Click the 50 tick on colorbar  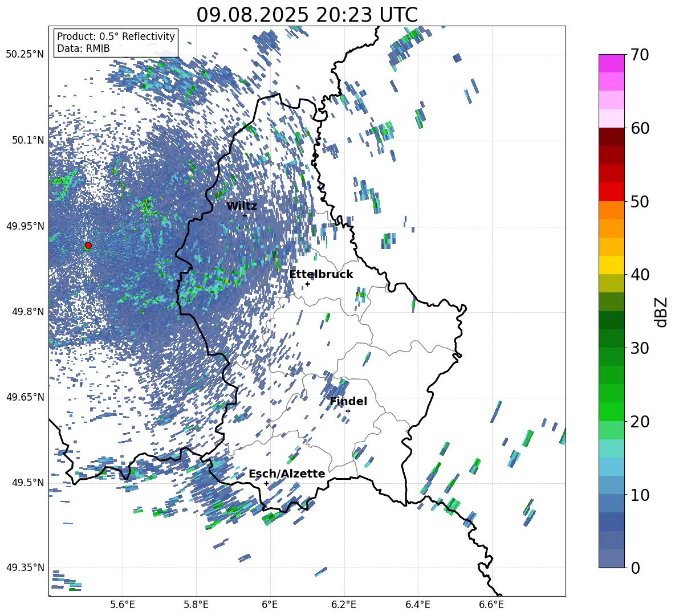click(639, 201)
